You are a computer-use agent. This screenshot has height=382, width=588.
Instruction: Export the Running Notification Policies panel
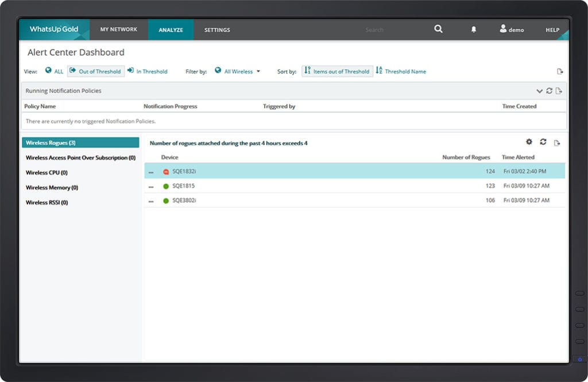(x=559, y=91)
